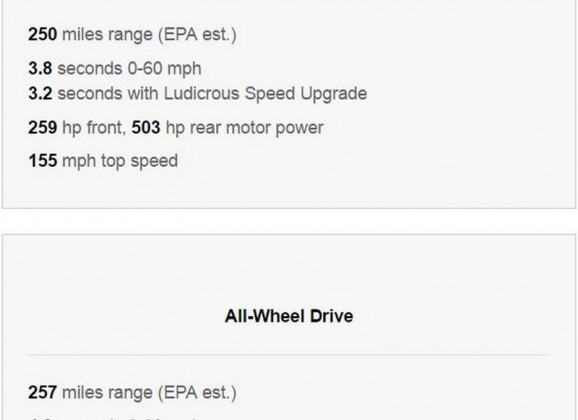Click EPA est. beside 250 miles range
Image resolution: width=578 pixels, height=420 pixels.
197,35
